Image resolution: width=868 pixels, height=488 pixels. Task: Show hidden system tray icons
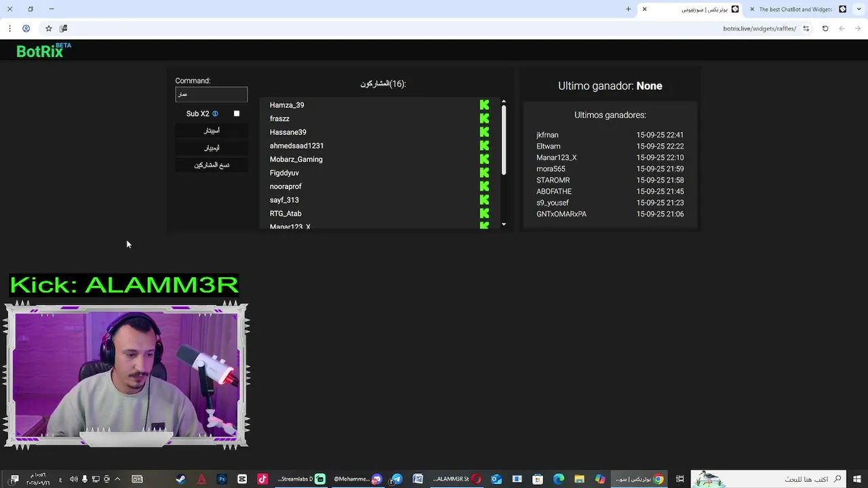point(117,479)
